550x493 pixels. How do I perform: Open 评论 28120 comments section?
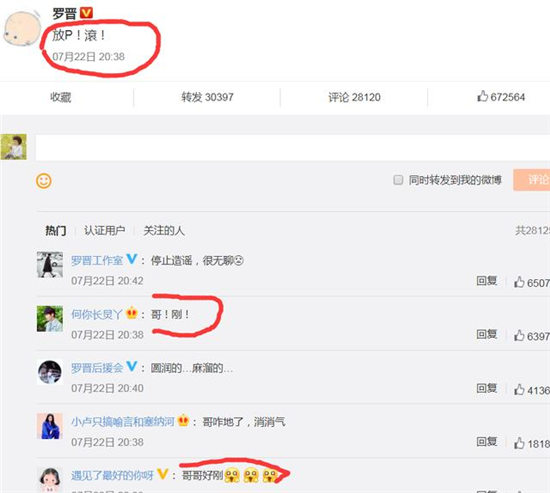[354, 97]
